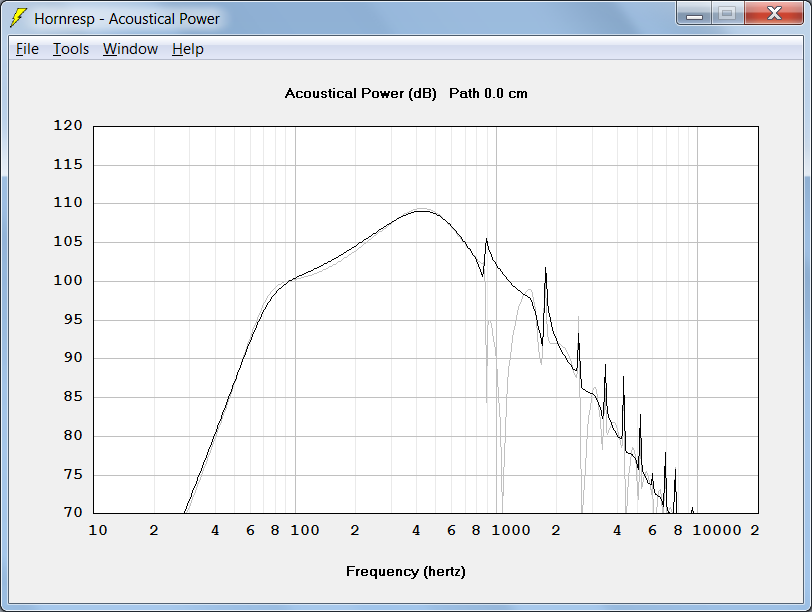The width and height of the screenshot is (812, 612).
Task: Click the 120 value on vertical axis
Action: click(x=68, y=125)
